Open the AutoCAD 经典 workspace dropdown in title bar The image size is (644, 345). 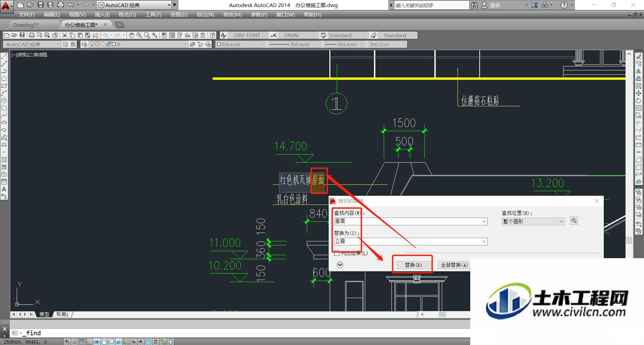(x=134, y=5)
